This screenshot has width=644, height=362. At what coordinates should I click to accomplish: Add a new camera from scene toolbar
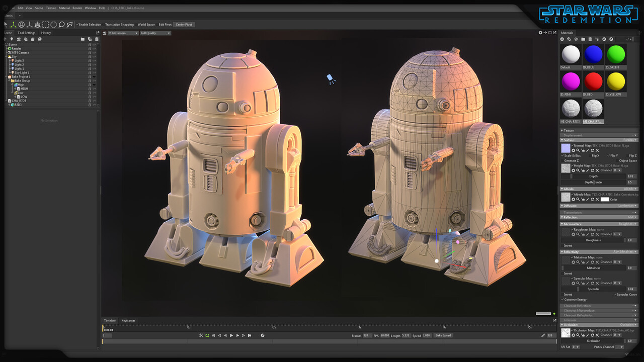tap(19, 39)
